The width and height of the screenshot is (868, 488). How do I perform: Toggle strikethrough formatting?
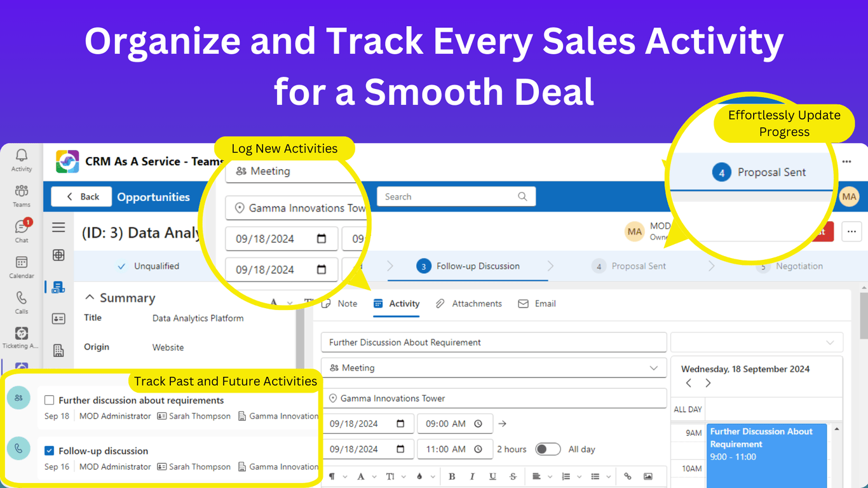pyautogui.click(x=513, y=477)
